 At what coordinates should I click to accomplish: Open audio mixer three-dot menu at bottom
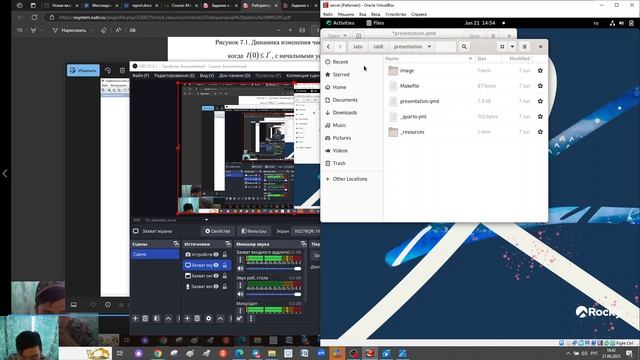click(251, 318)
